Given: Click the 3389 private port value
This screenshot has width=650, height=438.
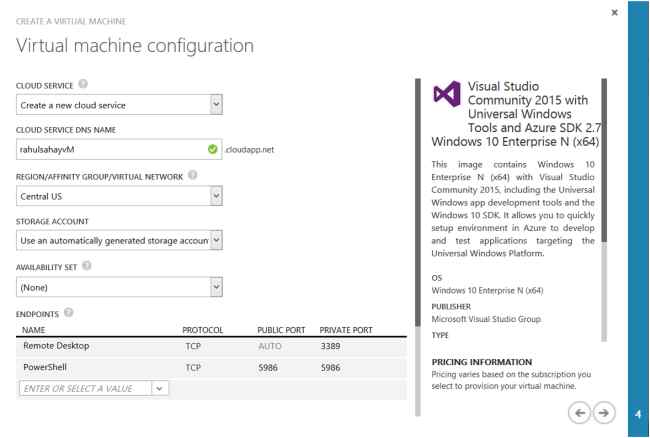Looking at the screenshot, I should pyautogui.click(x=330, y=346).
